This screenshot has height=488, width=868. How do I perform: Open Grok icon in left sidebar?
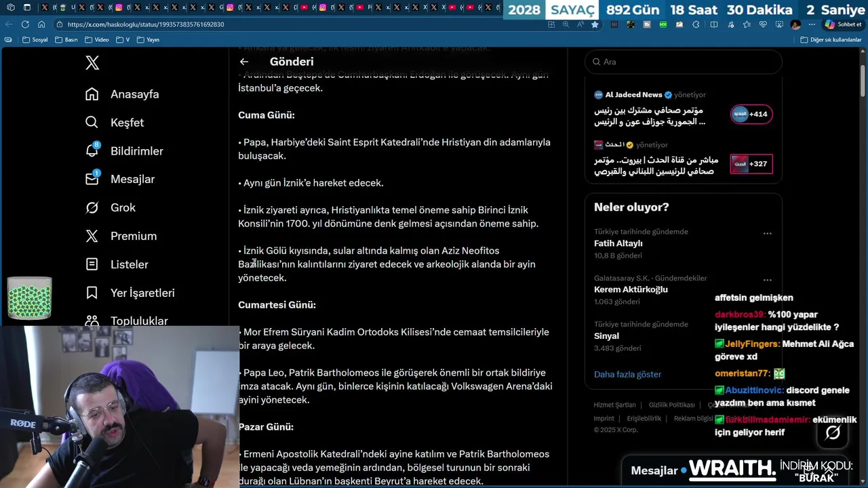[92, 207]
